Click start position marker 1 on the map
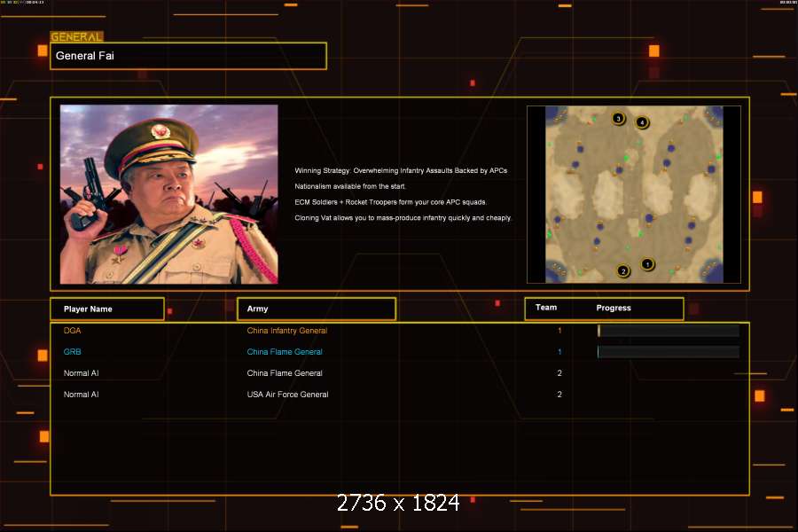Image resolution: width=798 pixels, height=532 pixels. [x=647, y=264]
